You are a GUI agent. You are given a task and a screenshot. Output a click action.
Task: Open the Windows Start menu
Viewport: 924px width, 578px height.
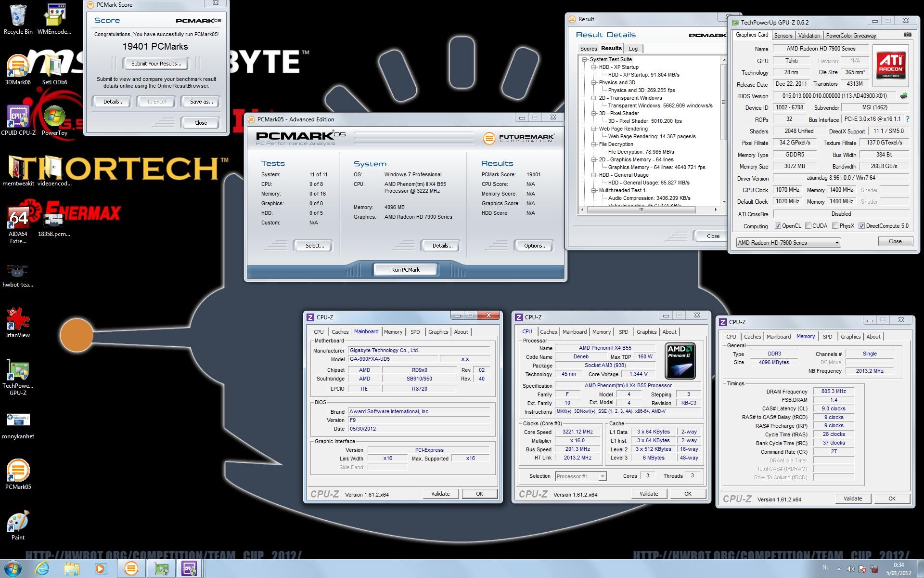click(x=13, y=569)
